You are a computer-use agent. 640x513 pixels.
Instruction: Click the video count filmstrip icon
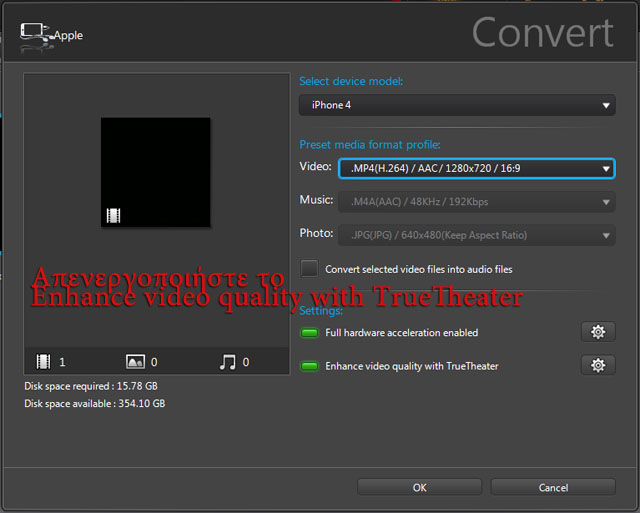point(43,362)
